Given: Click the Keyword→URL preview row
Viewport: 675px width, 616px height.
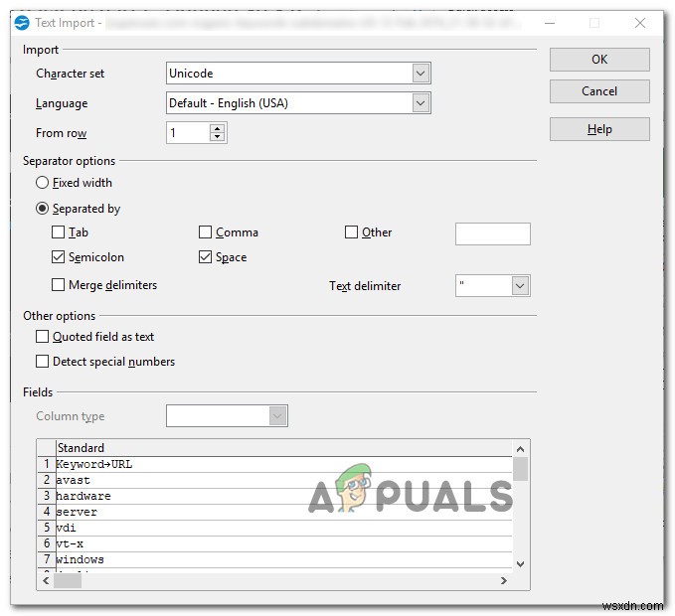Looking at the screenshot, I should [275, 465].
